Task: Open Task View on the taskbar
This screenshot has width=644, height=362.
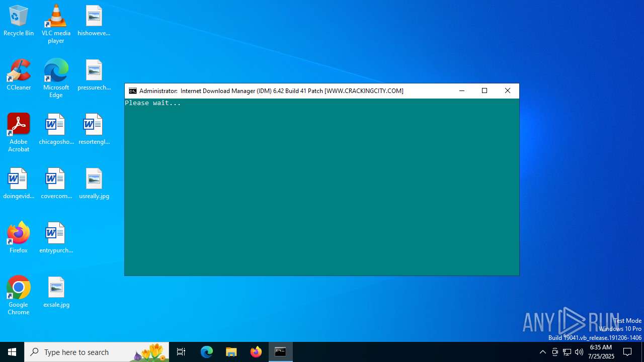Action: click(181, 352)
